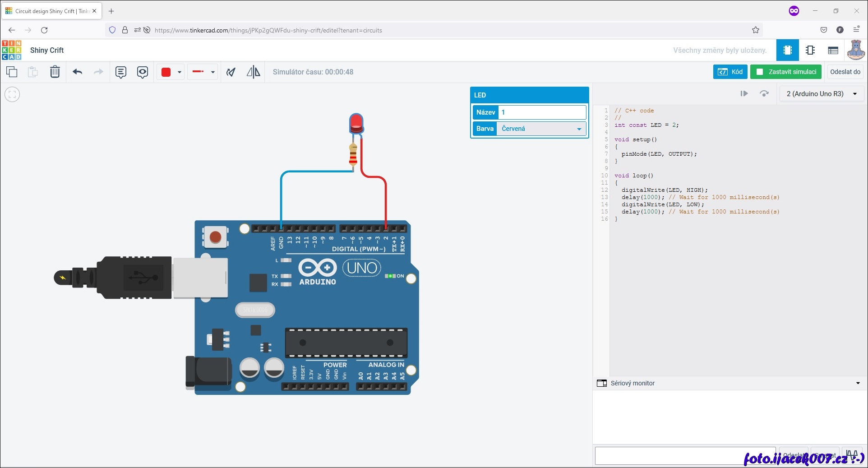Stop simulation with Zastavit simulaci

[786, 72]
